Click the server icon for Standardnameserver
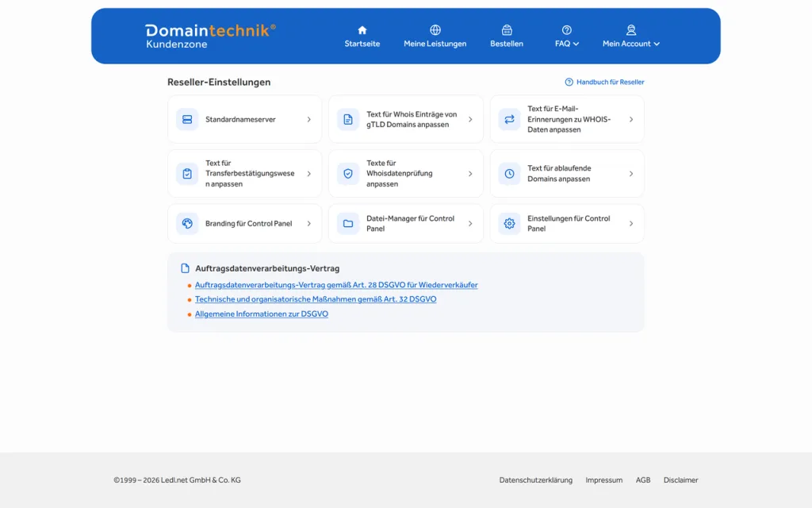The height and width of the screenshot is (508, 812). point(187,119)
